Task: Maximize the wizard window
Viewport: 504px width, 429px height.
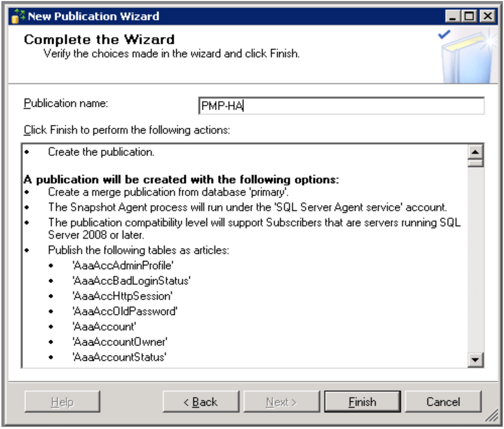Action: (x=470, y=16)
